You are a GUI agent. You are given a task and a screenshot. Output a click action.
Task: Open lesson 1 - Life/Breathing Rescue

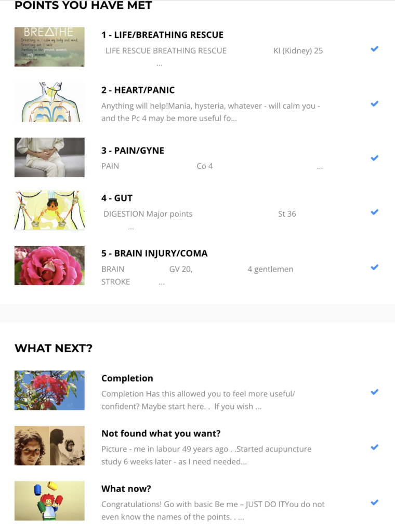point(162,35)
